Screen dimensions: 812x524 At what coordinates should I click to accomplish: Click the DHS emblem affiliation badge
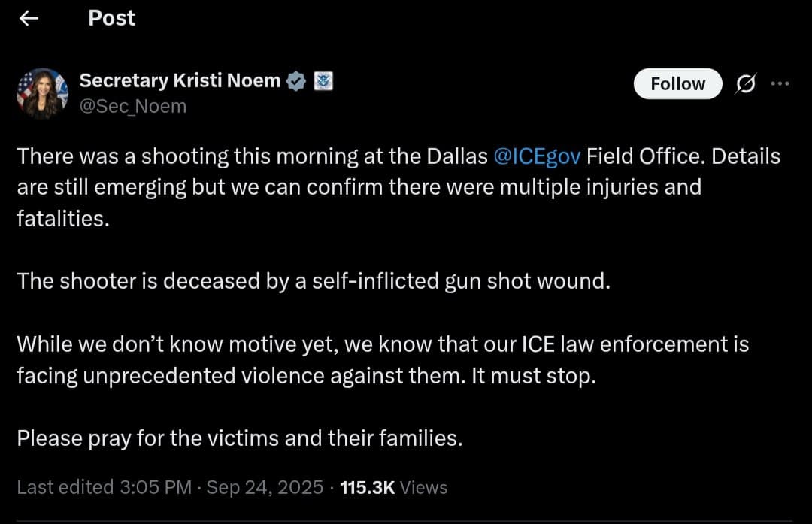(x=322, y=80)
